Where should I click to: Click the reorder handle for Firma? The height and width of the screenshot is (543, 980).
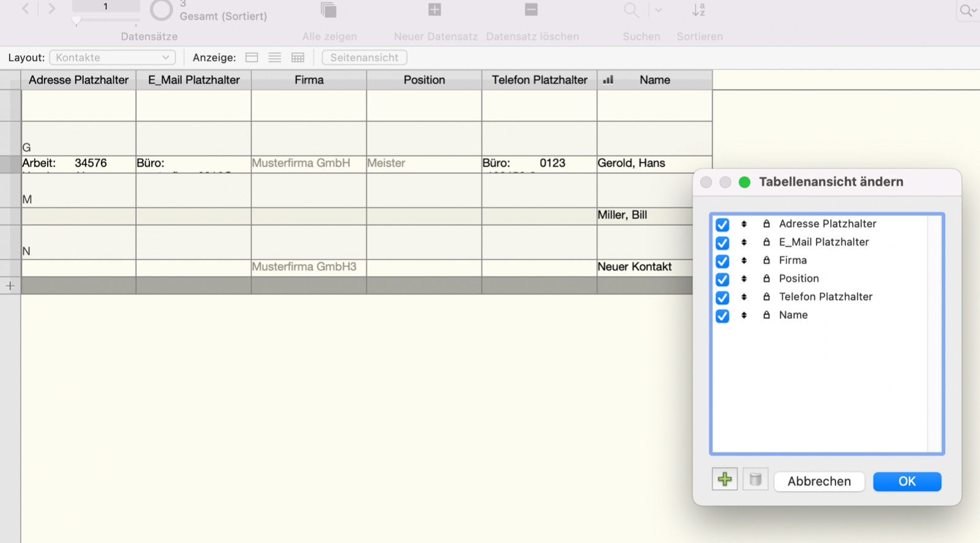pos(744,260)
